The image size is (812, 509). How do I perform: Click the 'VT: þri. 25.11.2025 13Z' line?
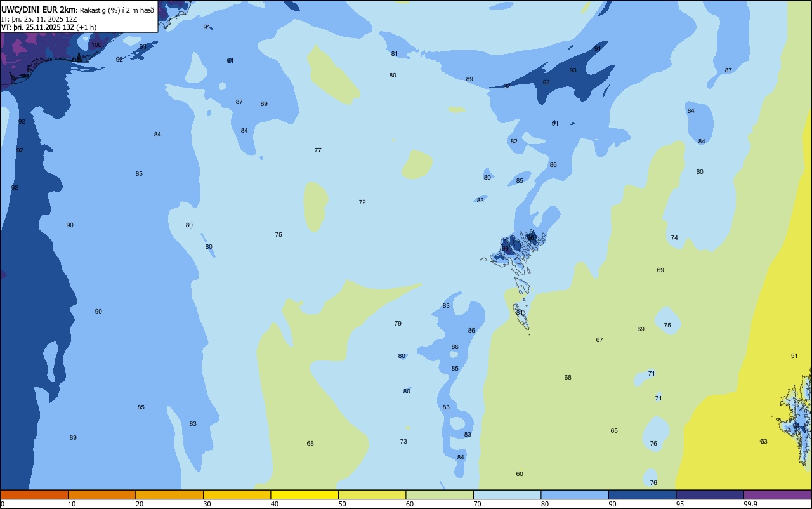coord(37,27)
